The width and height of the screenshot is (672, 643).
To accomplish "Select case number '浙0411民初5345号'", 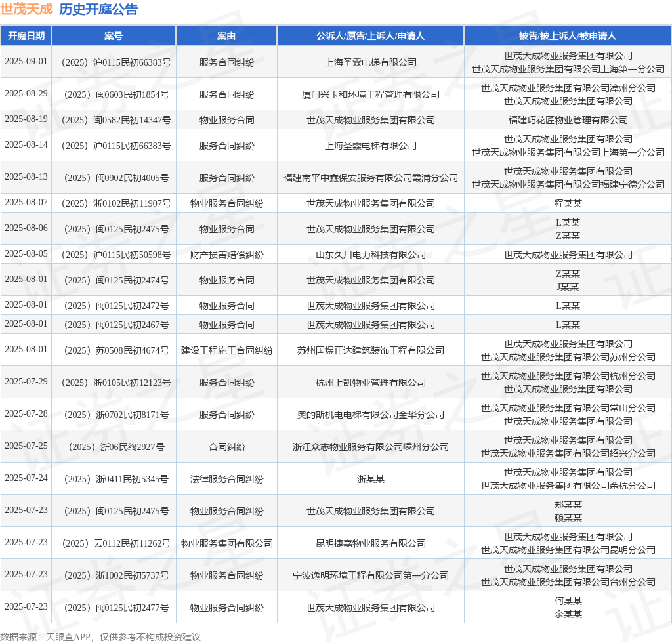I will pyautogui.click(x=133, y=479).
